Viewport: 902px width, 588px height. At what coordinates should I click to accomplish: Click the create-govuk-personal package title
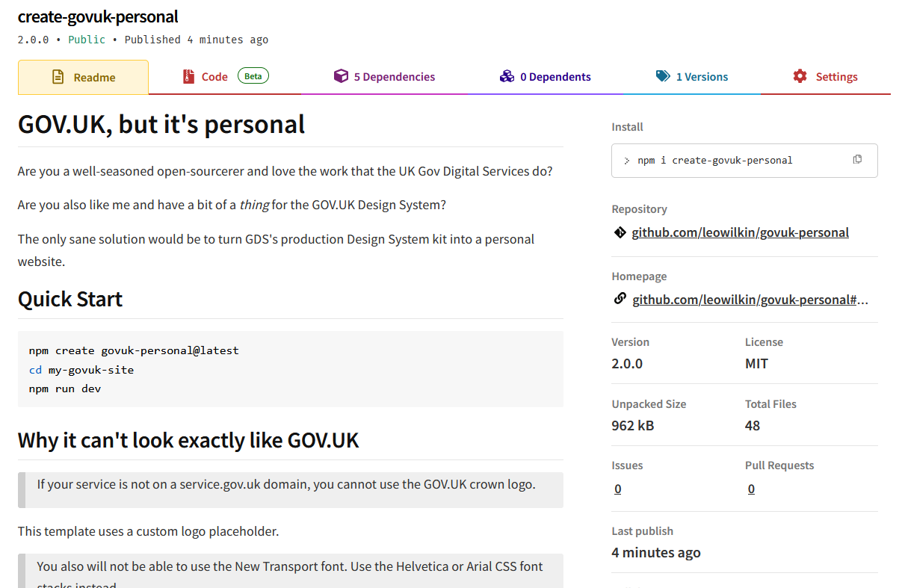tap(98, 16)
